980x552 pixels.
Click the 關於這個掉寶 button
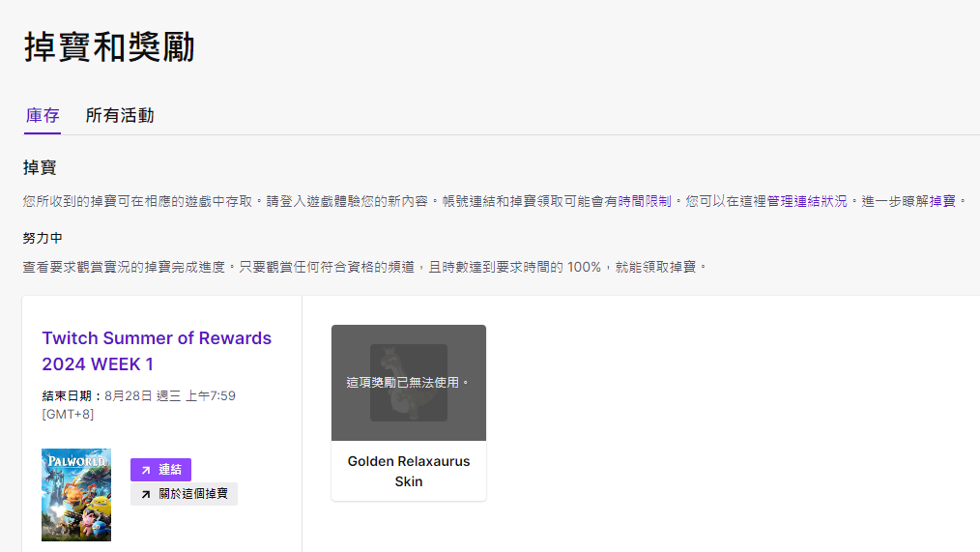184,494
